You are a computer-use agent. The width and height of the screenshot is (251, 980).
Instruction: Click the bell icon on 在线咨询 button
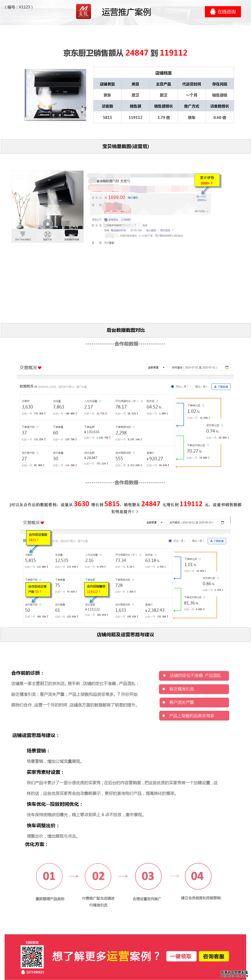213,12
